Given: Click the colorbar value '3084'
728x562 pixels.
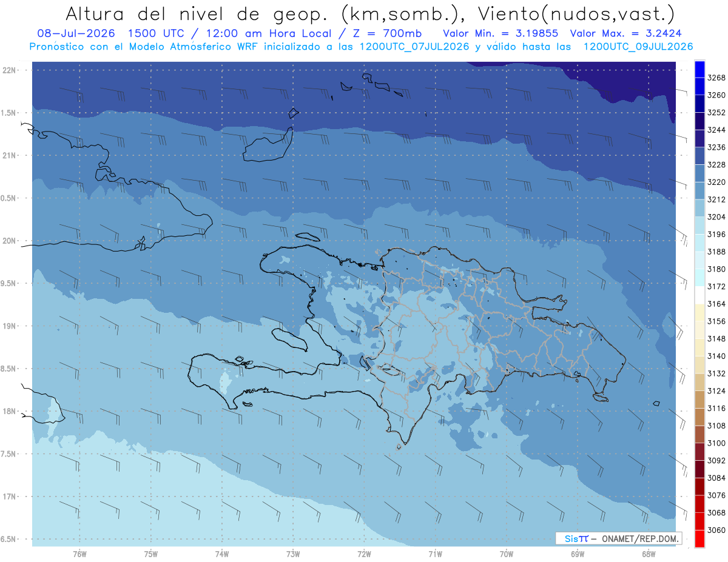Looking at the screenshot, I should 716,478.
